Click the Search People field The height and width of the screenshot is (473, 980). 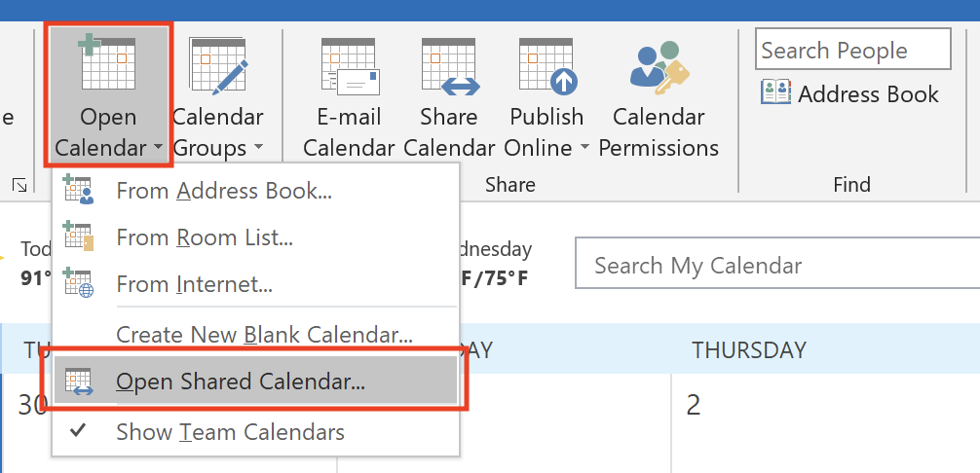point(852,51)
